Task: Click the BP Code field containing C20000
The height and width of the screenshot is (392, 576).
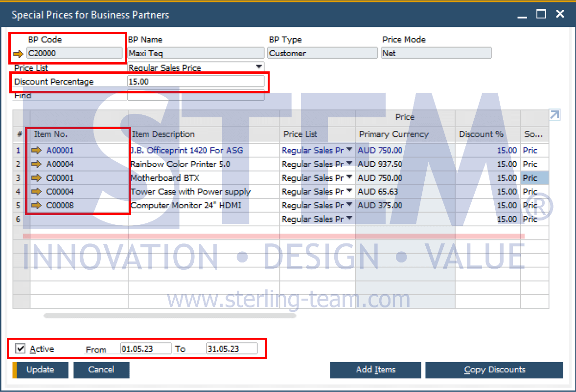Action: pos(74,53)
